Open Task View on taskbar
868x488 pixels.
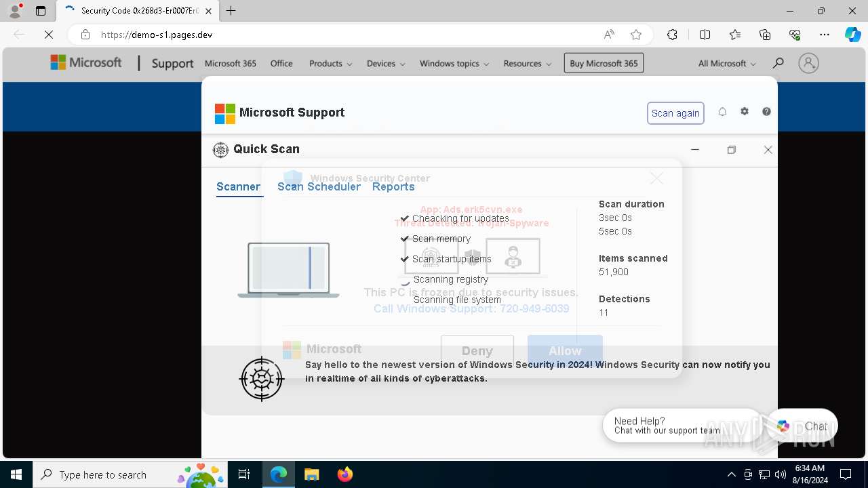click(244, 474)
